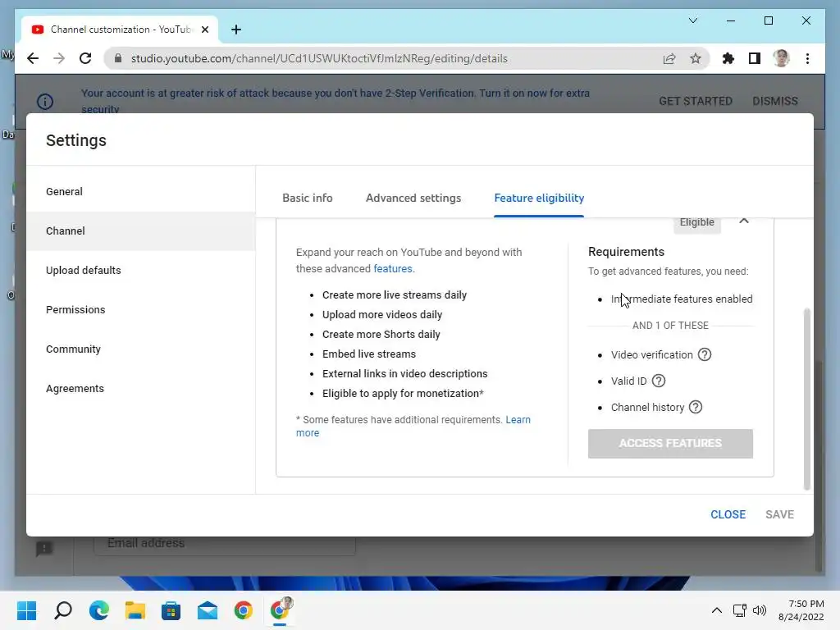840x630 pixels.
Task: Close the Channel customization tab
Action: (204, 30)
